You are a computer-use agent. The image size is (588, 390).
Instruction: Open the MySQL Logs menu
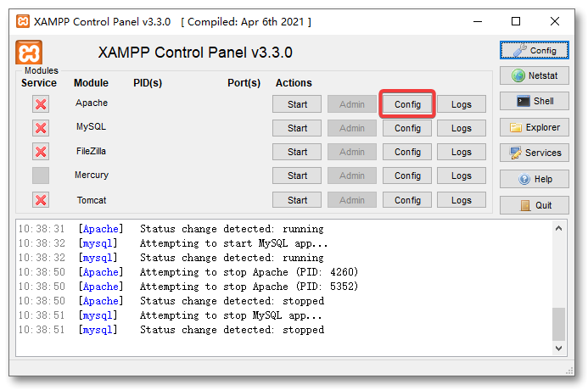(462, 128)
